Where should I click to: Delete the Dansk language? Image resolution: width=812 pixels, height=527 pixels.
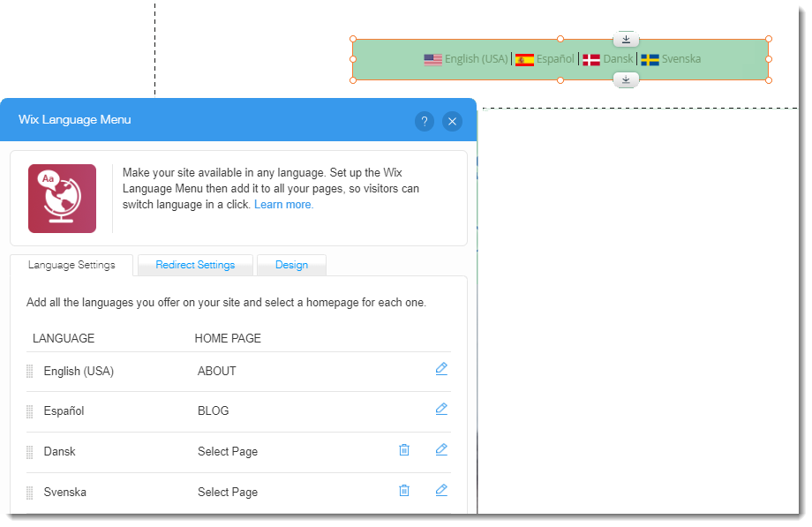tap(404, 450)
